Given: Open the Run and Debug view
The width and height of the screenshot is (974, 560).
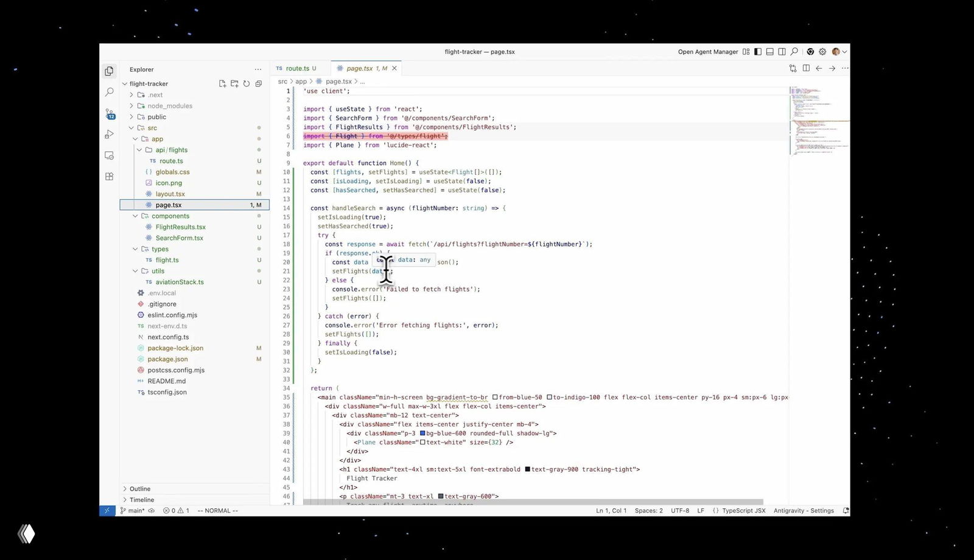Looking at the screenshot, I should pyautogui.click(x=110, y=135).
